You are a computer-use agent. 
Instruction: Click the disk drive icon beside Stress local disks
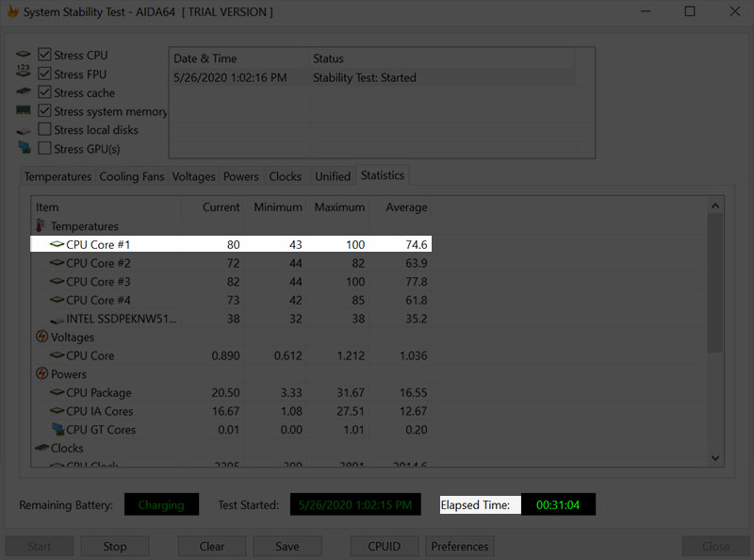tap(23, 131)
